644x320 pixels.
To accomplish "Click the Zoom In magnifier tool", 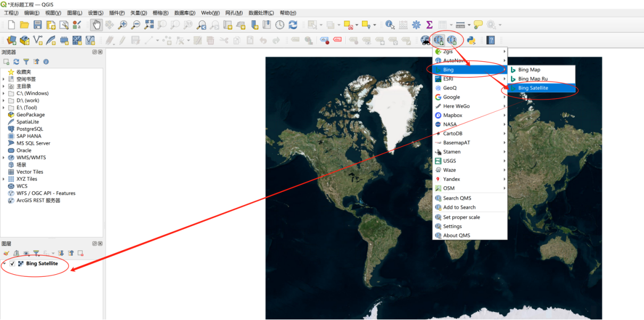I will pos(122,24).
